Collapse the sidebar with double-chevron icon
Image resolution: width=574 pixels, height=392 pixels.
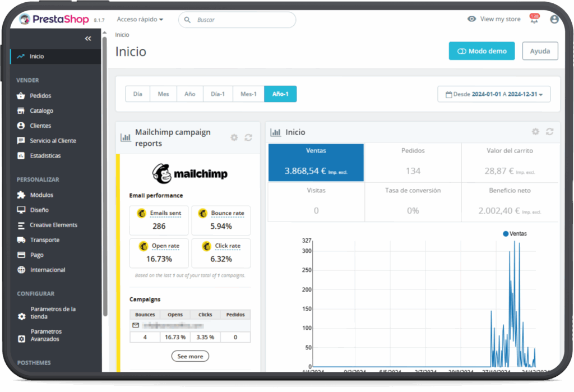pyautogui.click(x=88, y=39)
